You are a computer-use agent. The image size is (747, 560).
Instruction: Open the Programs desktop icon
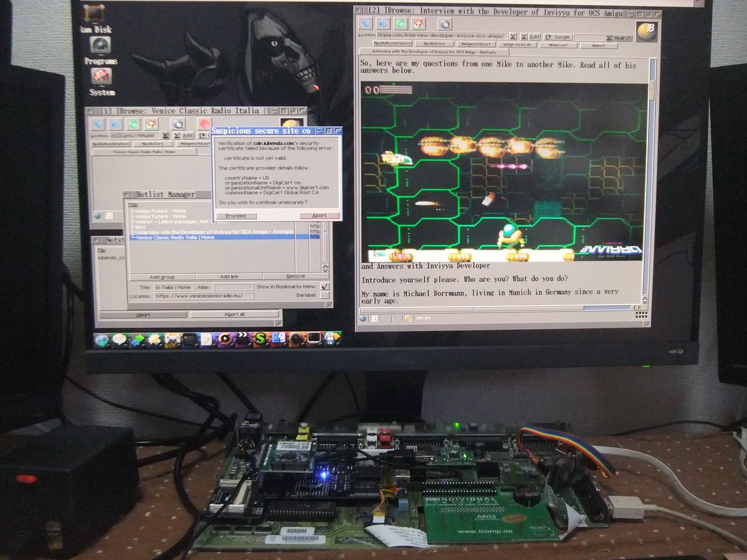(100, 49)
